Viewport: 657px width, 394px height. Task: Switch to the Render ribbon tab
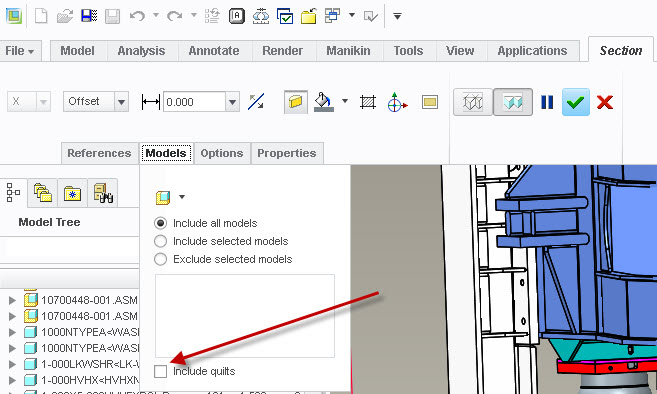pos(282,51)
